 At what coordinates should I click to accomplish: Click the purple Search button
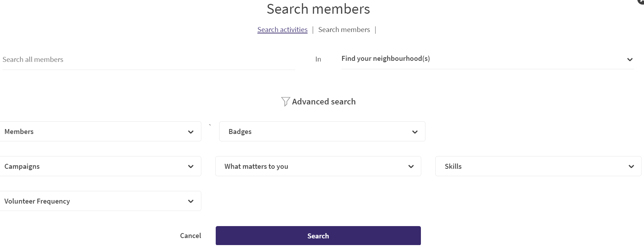(x=318, y=236)
